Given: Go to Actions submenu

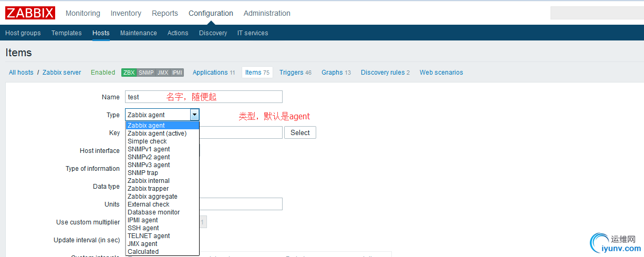Looking at the screenshot, I should click(x=178, y=33).
